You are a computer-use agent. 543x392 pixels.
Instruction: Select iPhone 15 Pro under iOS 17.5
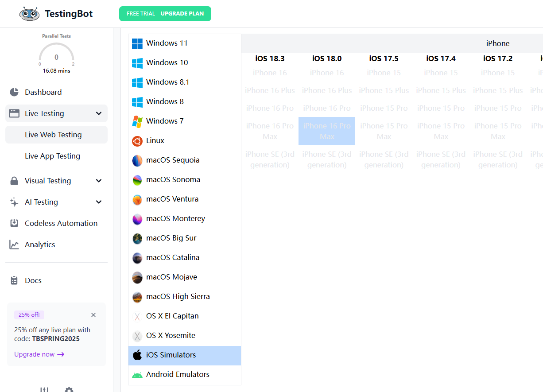[384, 108]
